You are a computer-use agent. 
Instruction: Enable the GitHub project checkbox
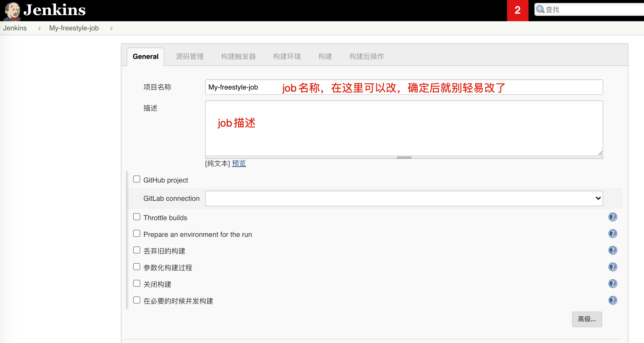tap(137, 179)
